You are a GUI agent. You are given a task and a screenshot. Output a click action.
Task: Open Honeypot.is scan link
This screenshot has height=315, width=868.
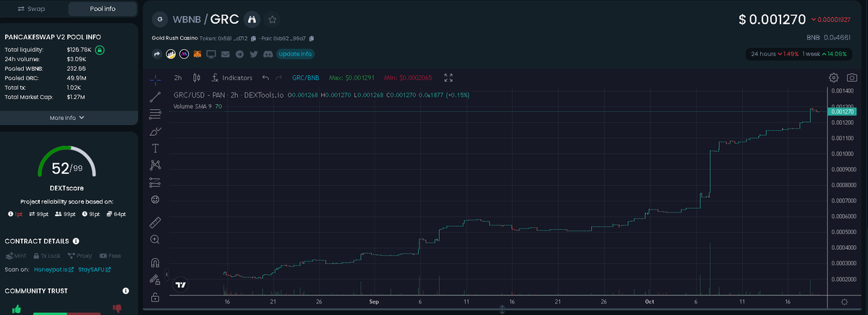(x=54, y=269)
